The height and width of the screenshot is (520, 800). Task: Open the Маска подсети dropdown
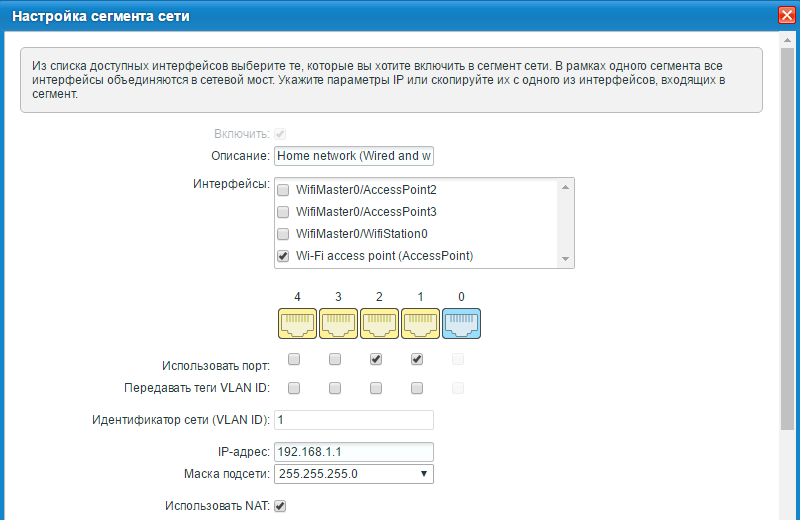pos(353,474)
